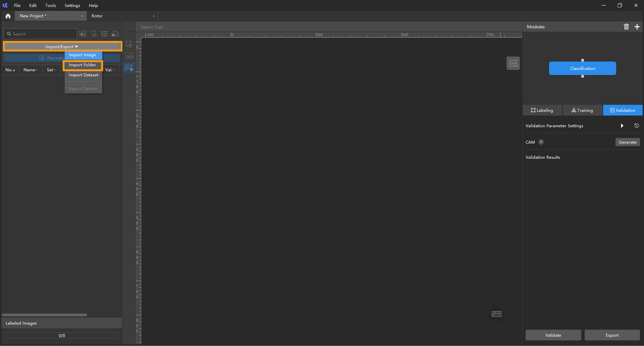This screenshot has width=644, height=346.
Task: Open the Tools menu
Action: point(51,5)
